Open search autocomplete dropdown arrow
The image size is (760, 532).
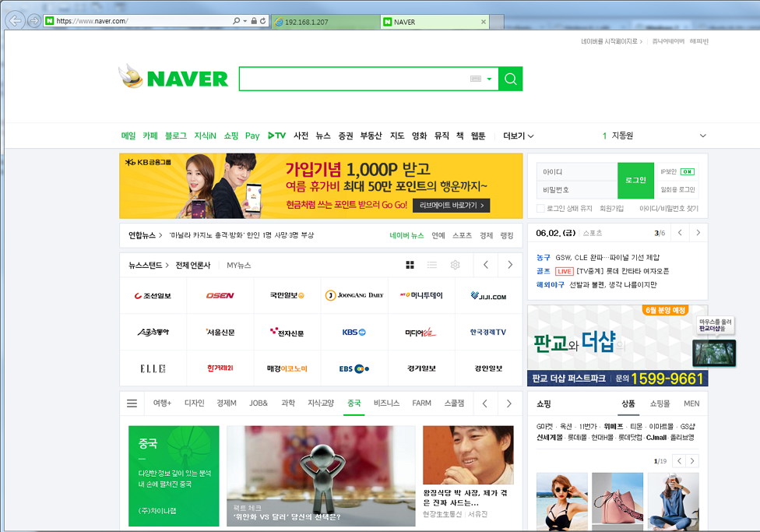pos(489,79)
